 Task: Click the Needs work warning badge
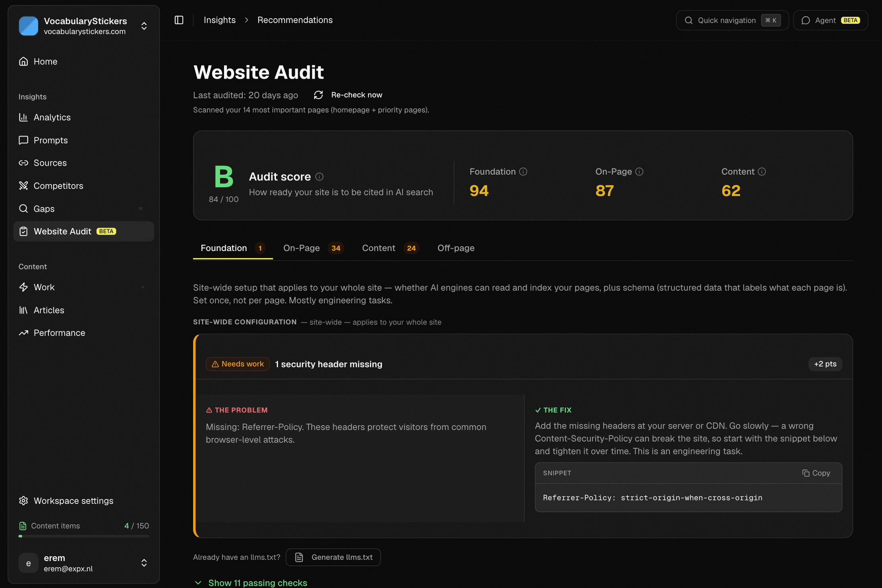tap(238, 364)
